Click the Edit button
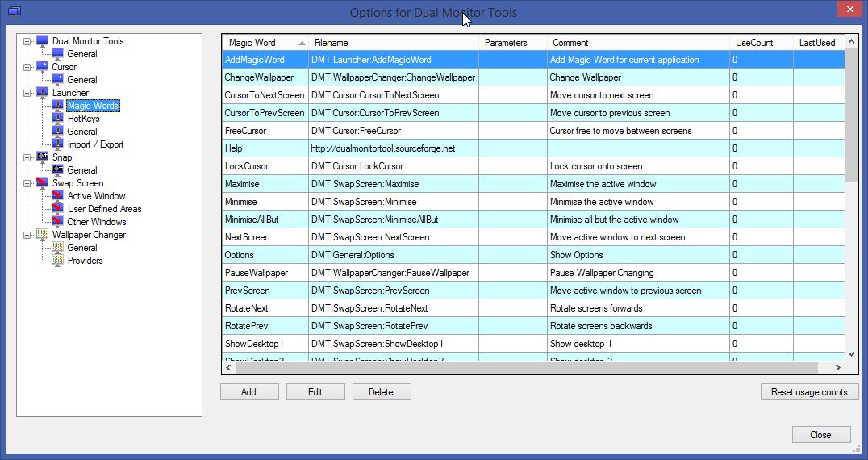The image size is (868, 460). pos(315,392)
